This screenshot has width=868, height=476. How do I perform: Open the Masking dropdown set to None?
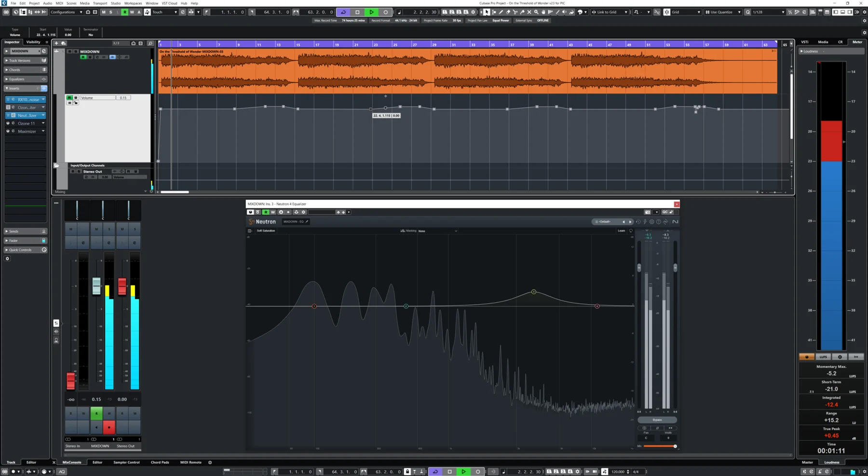pos(436,231)
